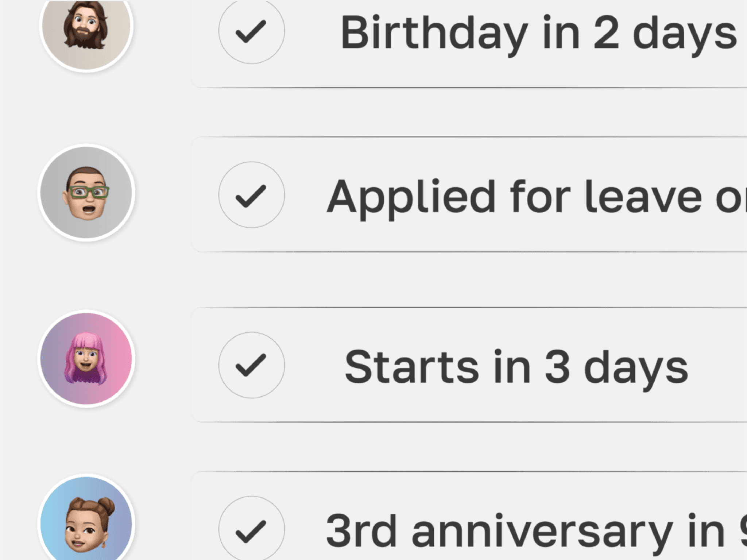Toggle the checkmark beside Birthday in 2 days

[x=251, y=31]
